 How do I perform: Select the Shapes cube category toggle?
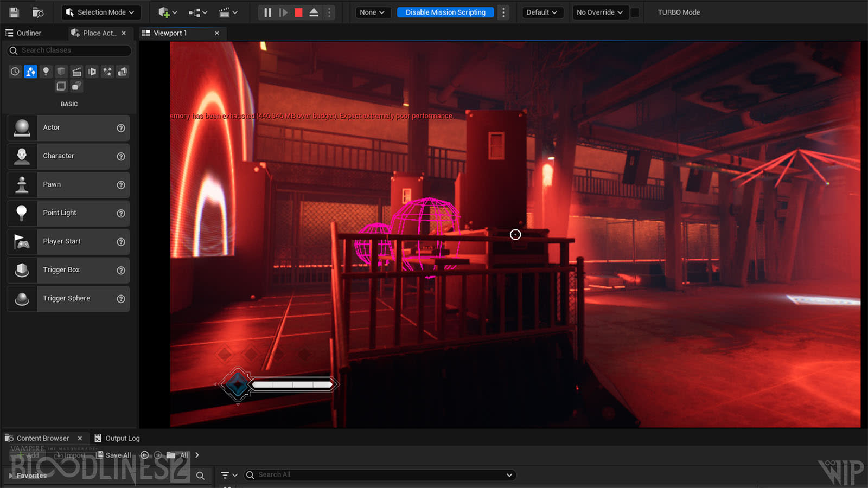coord(61,72)
